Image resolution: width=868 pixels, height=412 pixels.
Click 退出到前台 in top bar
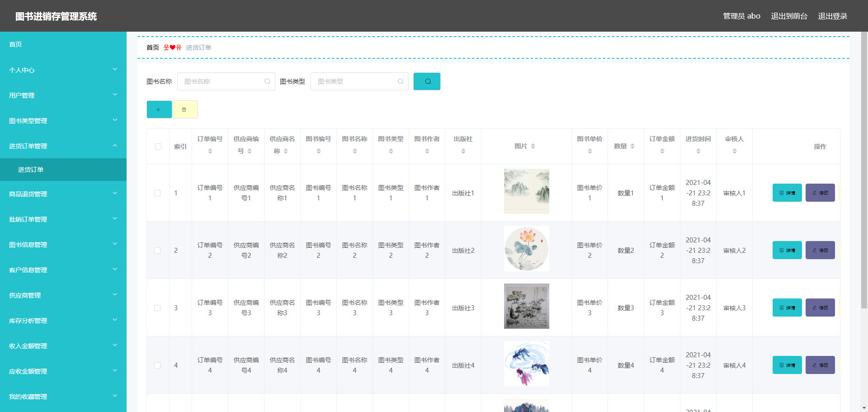(x=789, y=16)
